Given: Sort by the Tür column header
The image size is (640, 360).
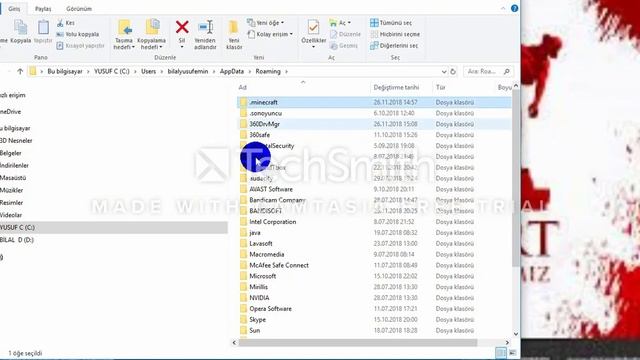Looking at the screenshot, I should [440, 87].
